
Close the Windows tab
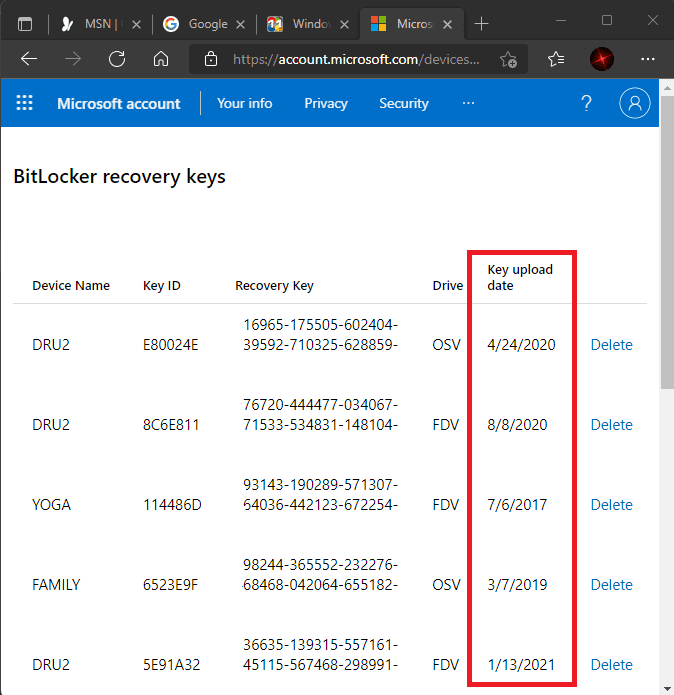tap(344, 24)
